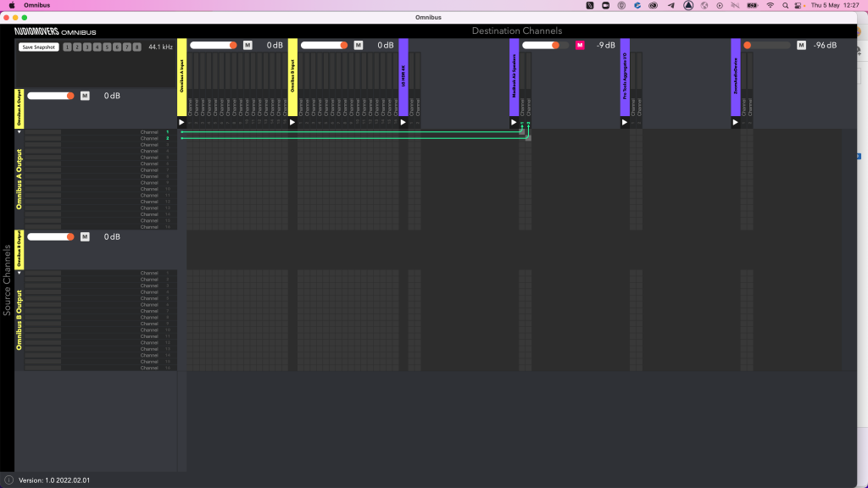Open Telegram paper-plane menu bar icon
Viewport: 868px width, 488px height.
click(x=671, y=6)
